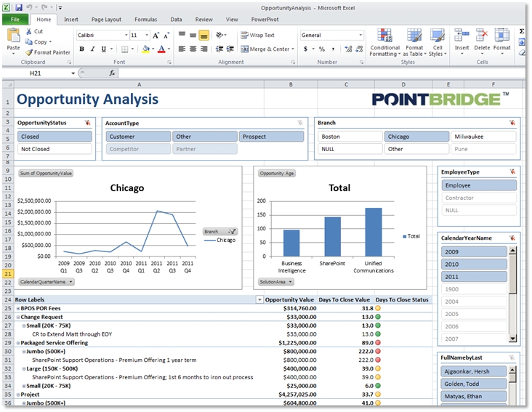Click the Orientation text rotation icon
Screen dimensions: 532x412
tap(219, 35)
